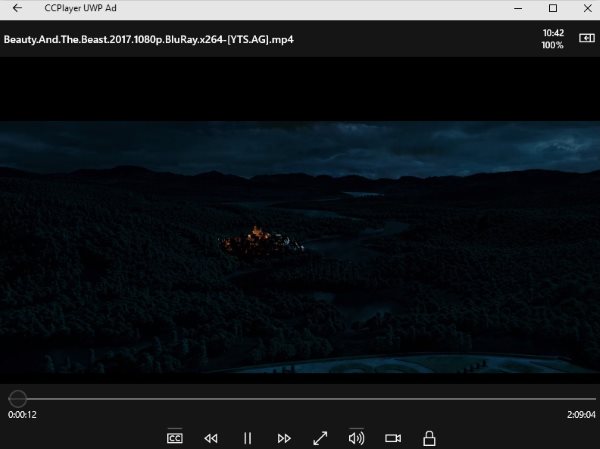Close the CCPlayer UWP Ad window
Image resolution: width=600 pixels, height=449 pixels.
coord(588,8)
